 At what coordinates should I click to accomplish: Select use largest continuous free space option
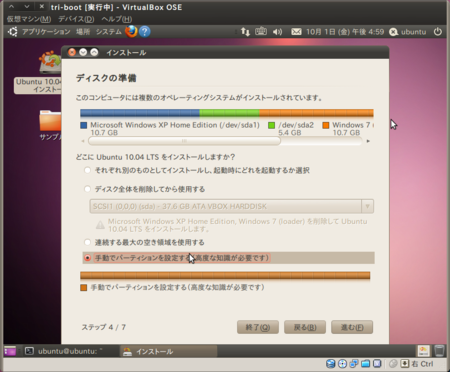87,242
